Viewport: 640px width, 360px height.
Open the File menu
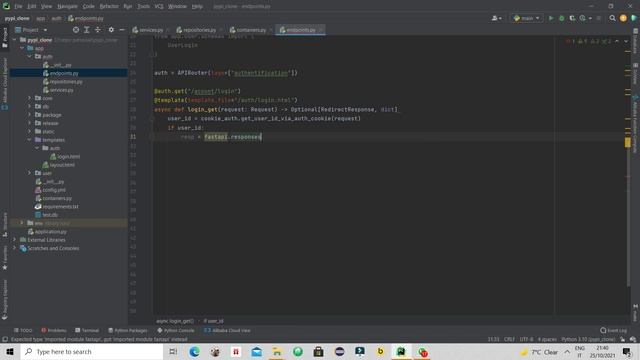[18, 6]
